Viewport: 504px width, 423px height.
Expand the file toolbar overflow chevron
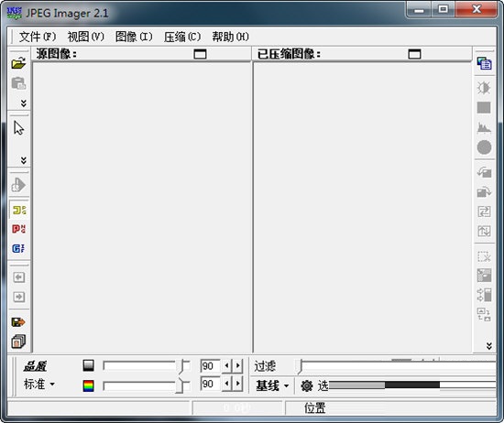pos(24,103)
